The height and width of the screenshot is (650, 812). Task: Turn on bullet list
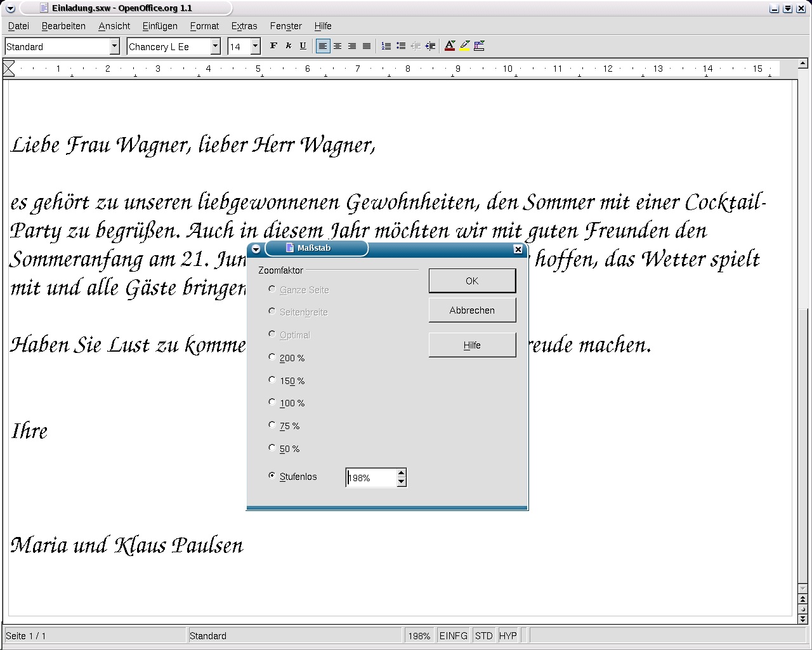pos(401,46)
